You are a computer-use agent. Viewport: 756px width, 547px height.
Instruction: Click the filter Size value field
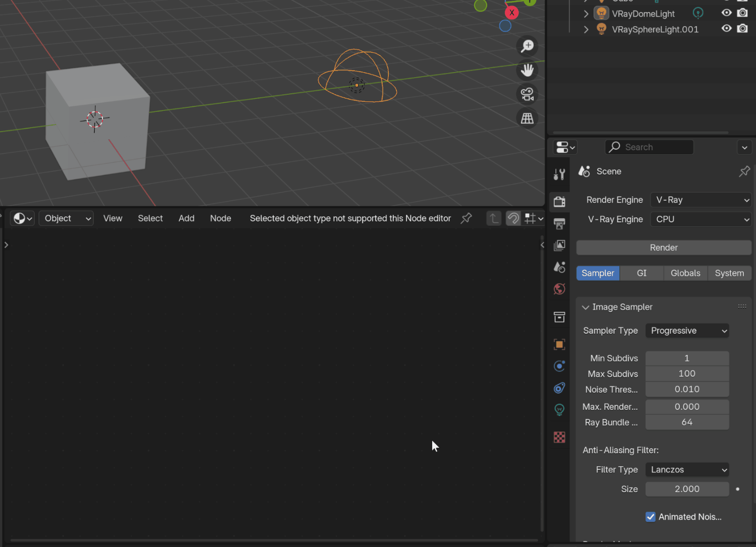687,489
